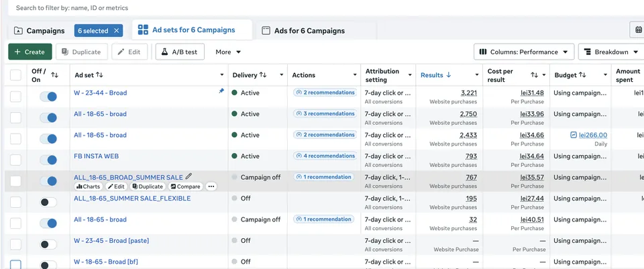Click the Results descending sort arrow
This screenshot has width=644, height=269.
coord(449,75)
